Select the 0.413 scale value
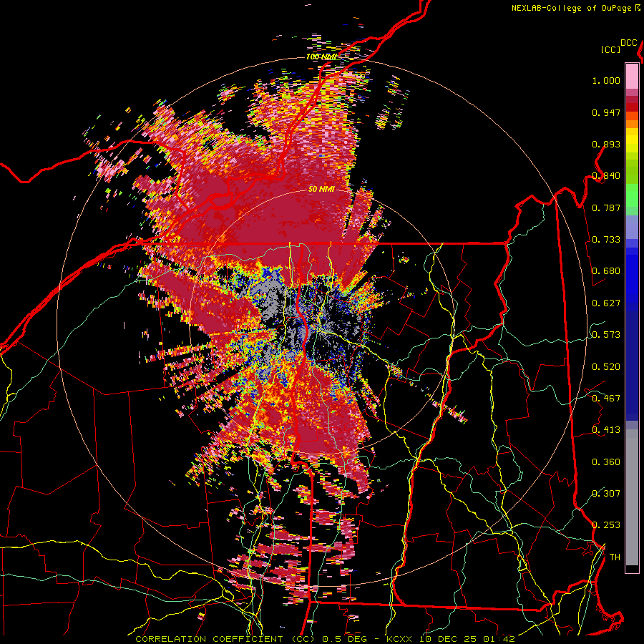Image resolution: width=644 pixels, height=644 pixels. [x=606, y=430]
